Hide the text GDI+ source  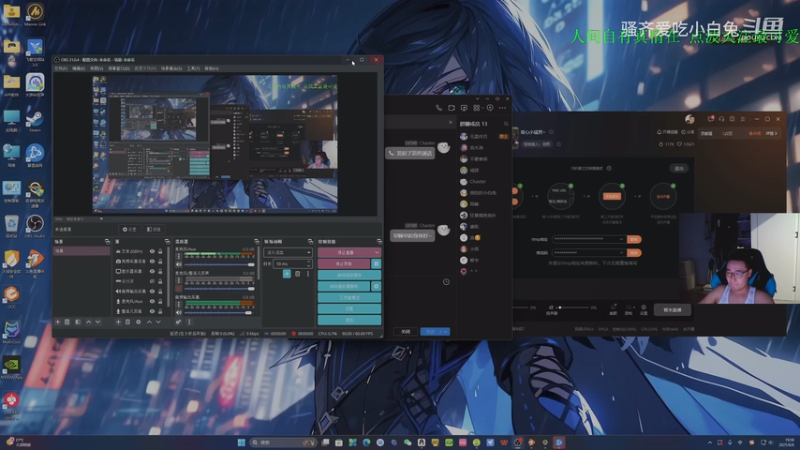pyautogui.click(x=152, y=251)
